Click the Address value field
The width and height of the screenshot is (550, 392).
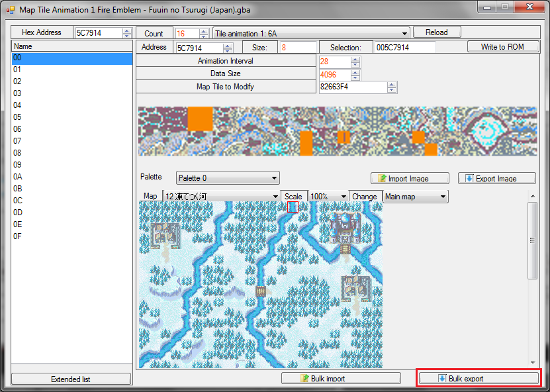(200, 48)
